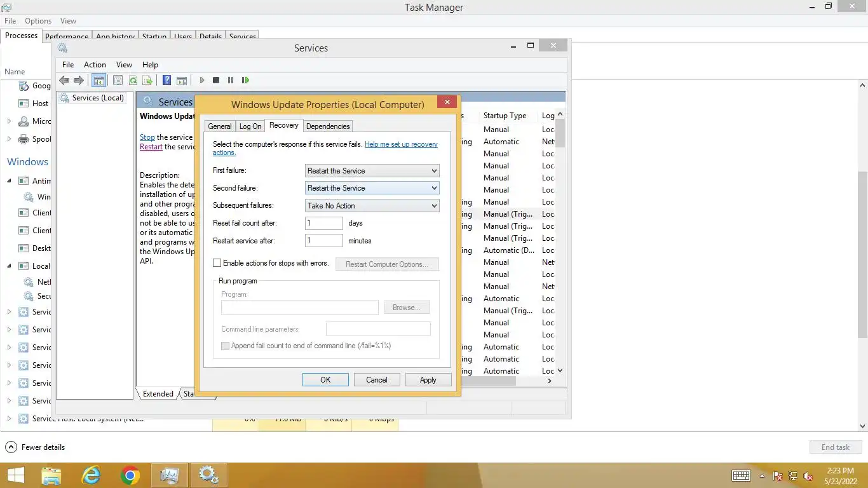
Task: Toggle Show/Hide Action Pane toolbar icon
Action: 182,80
